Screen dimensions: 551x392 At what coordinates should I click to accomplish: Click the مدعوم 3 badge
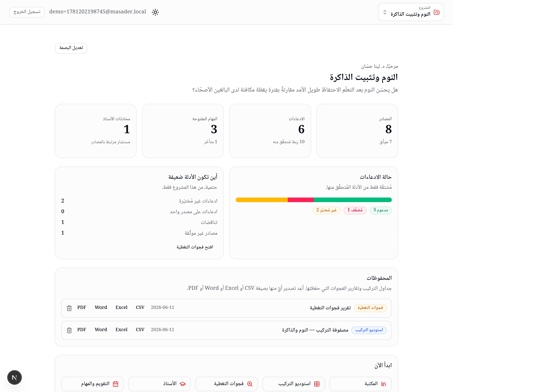(381, 210)
